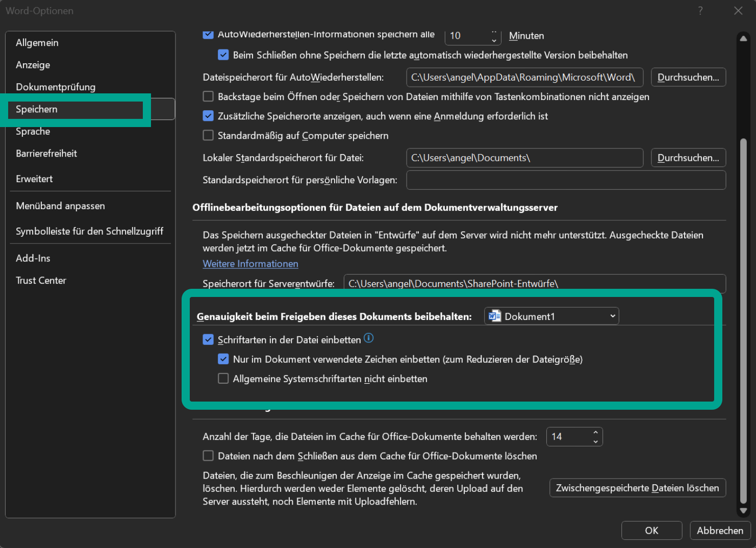Toggle keep last auto-recovered version checkbox

pyautogui.click(x=223, y=55)
